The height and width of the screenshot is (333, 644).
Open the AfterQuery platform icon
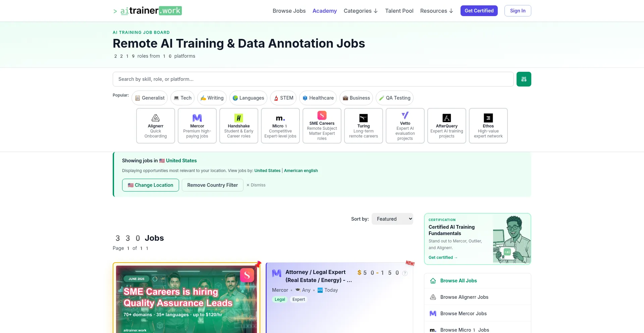(x=447, y=118)
